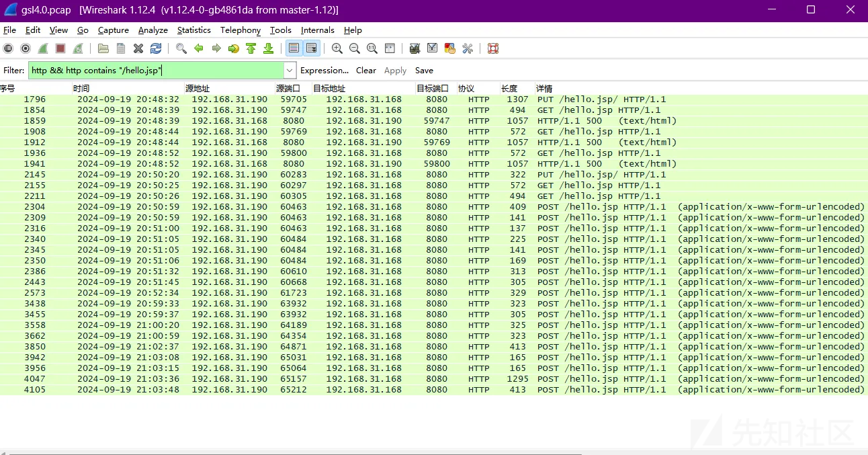Edit capture filters
The height and width of the screenshot is (455, 868).
(415, 48)
